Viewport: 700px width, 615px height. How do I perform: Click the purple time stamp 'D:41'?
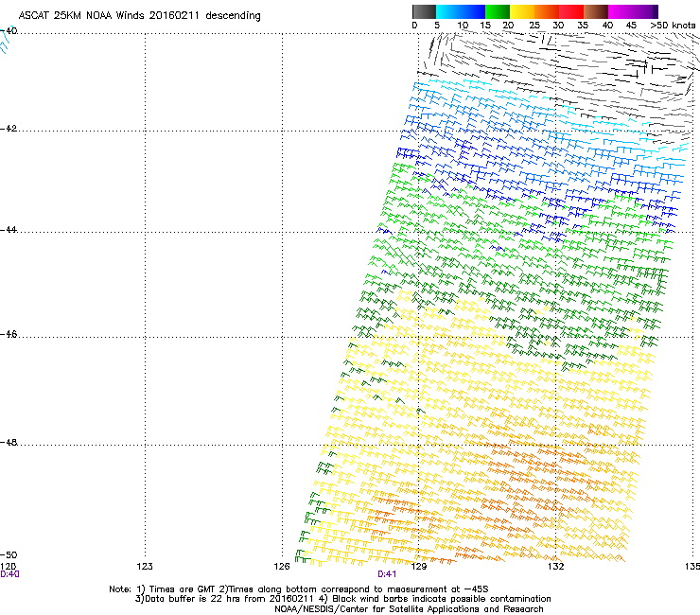(387, 574)
